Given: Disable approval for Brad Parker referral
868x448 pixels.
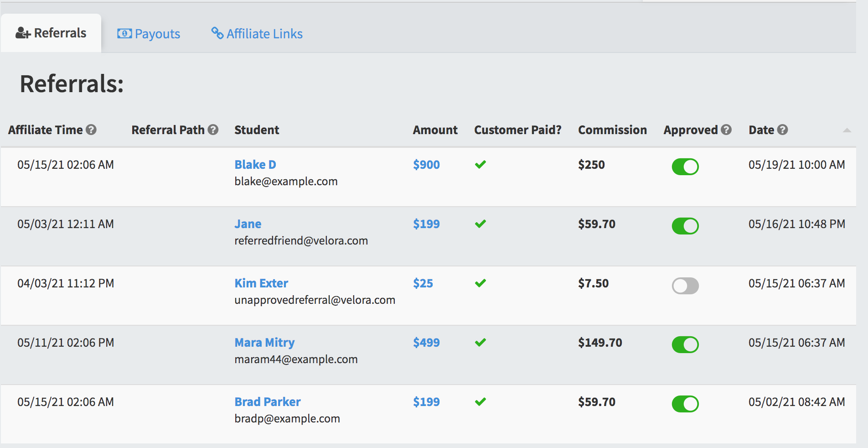Looking at the screenshot, I should click(685, 404).
